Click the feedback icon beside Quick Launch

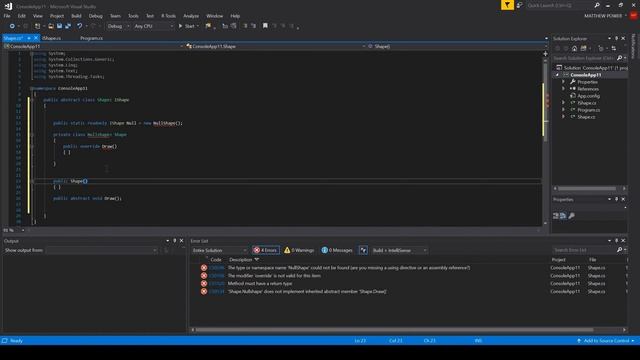519,5
